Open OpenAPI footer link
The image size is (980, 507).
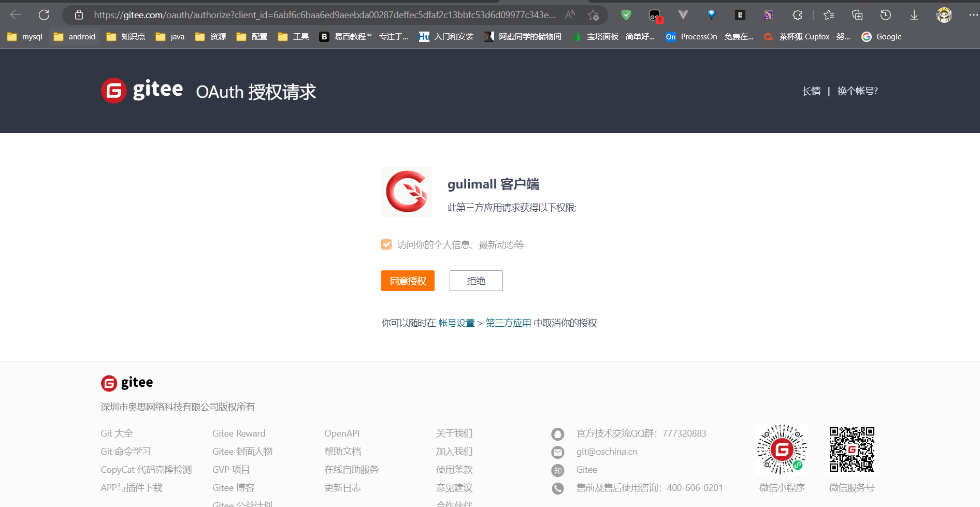click(x=342, y=433)
